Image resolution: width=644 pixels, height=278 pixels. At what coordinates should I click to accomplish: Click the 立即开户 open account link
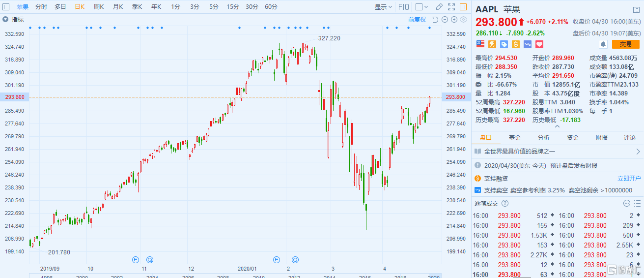coord(629,178)
